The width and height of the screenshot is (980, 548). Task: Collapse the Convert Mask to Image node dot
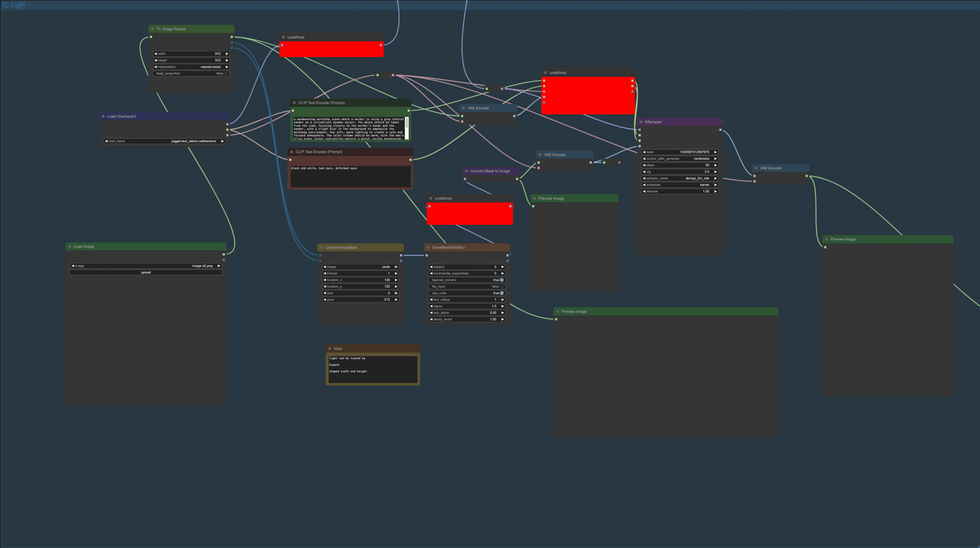pyautogui.click(x=466, y=171)
